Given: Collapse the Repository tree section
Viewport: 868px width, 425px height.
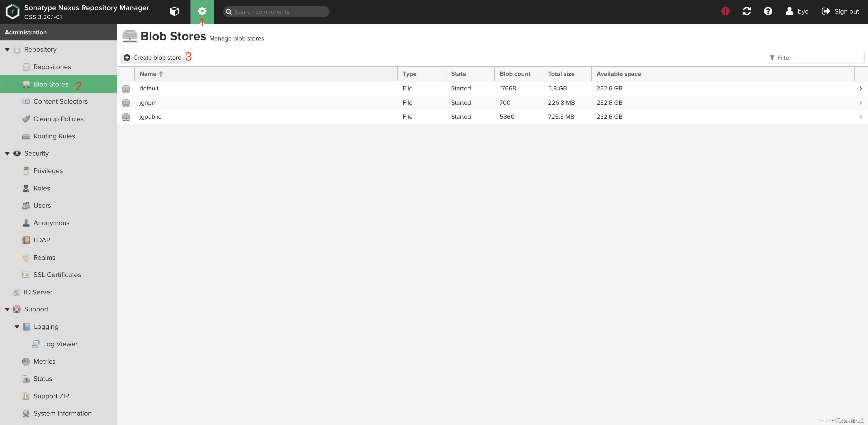Looking at the screenshot, I should tap(7, 49).
